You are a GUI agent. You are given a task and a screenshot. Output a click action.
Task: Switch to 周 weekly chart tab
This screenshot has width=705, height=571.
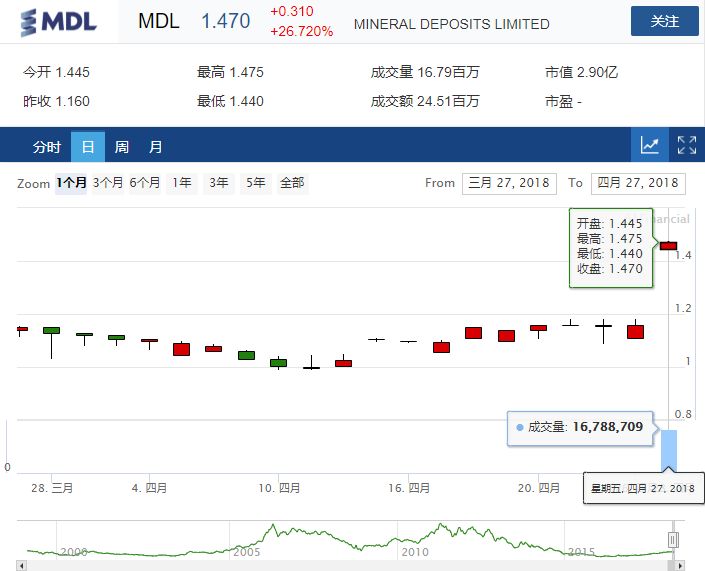coord(121,147)
